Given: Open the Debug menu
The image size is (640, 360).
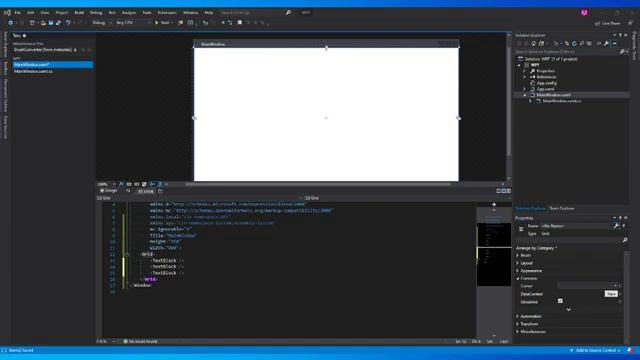Looking at the screenshot, I should [x=96, y=13].
